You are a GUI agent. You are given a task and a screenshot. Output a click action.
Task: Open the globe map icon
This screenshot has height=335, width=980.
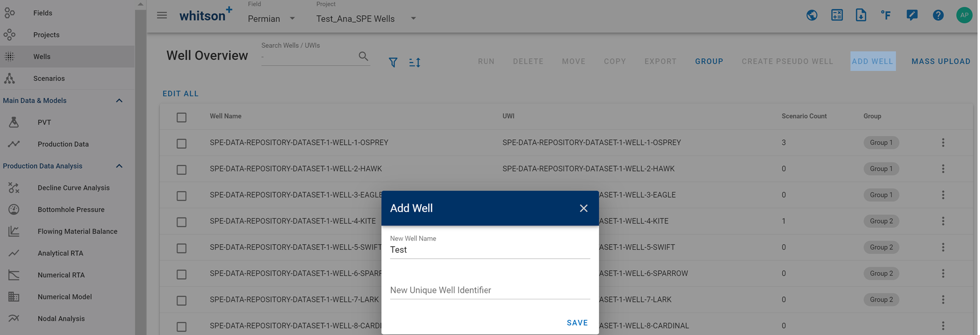click(x=812, y=15)
